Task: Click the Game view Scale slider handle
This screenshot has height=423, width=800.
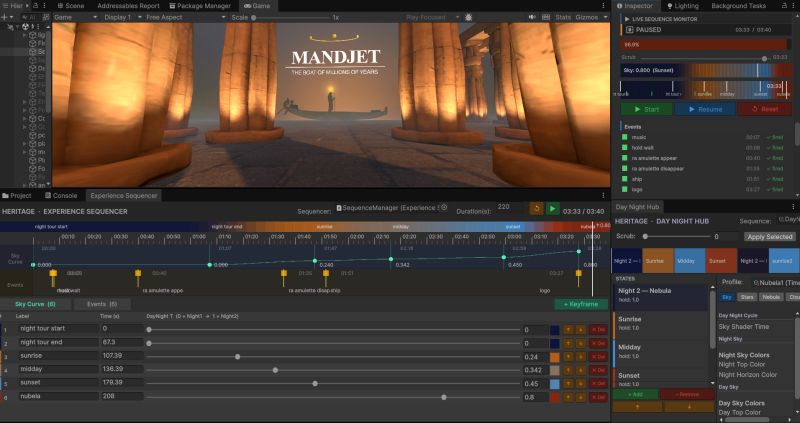Action: coord(254,17)
